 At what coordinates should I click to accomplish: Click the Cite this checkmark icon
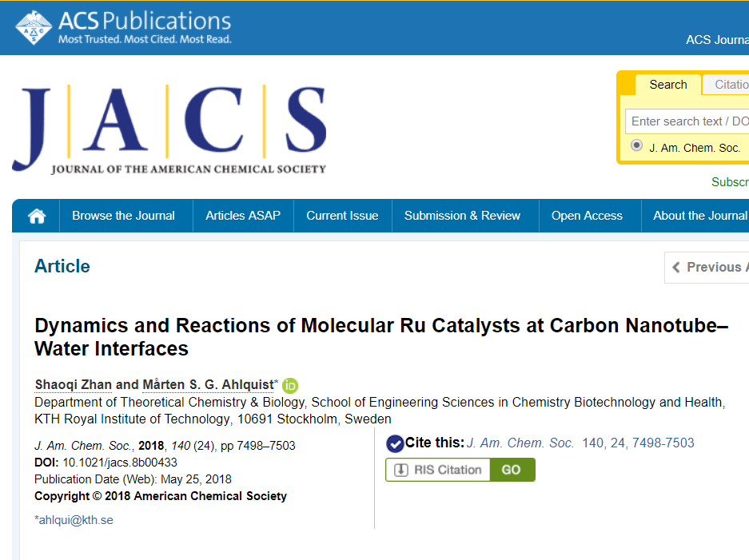click(x=395, y=443)
